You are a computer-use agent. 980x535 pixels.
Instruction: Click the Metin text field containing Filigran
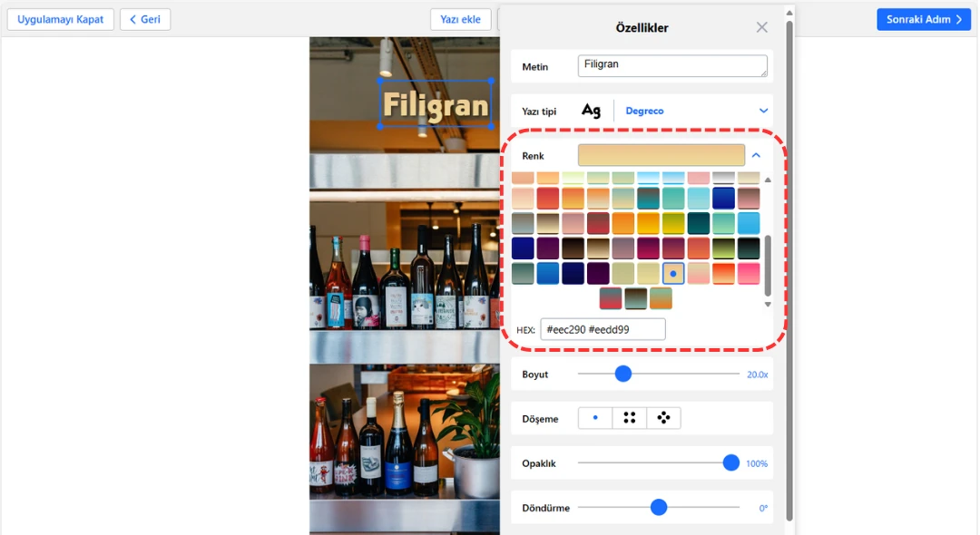point(671,66)
